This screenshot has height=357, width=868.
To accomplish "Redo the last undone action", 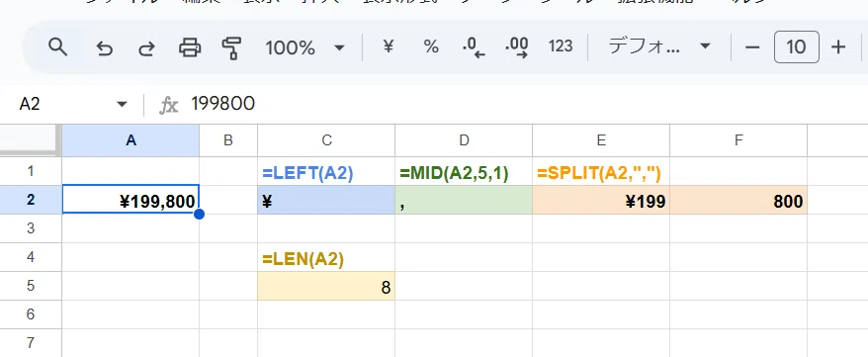I will [x=146, y=48].
